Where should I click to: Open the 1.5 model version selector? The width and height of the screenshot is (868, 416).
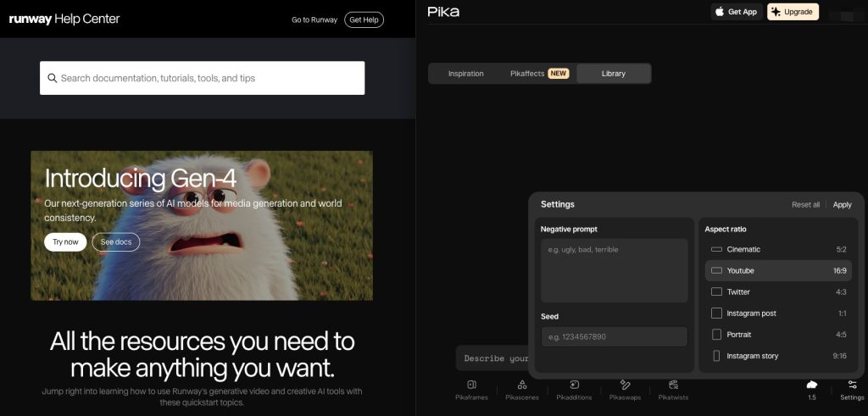pos(811,389)
